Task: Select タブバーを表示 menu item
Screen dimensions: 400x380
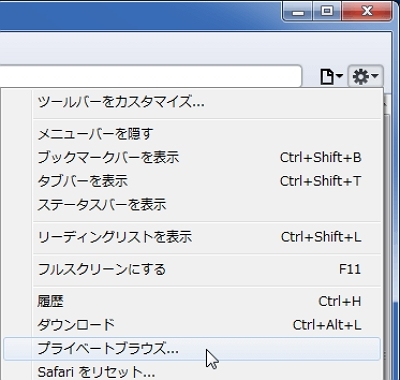Action: coord(192,181)
